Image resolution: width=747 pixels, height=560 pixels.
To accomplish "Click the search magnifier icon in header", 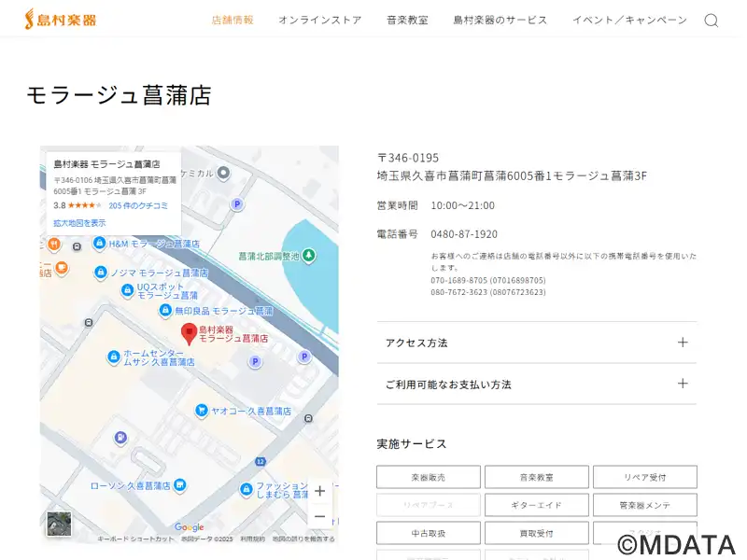I will (711, 21).
